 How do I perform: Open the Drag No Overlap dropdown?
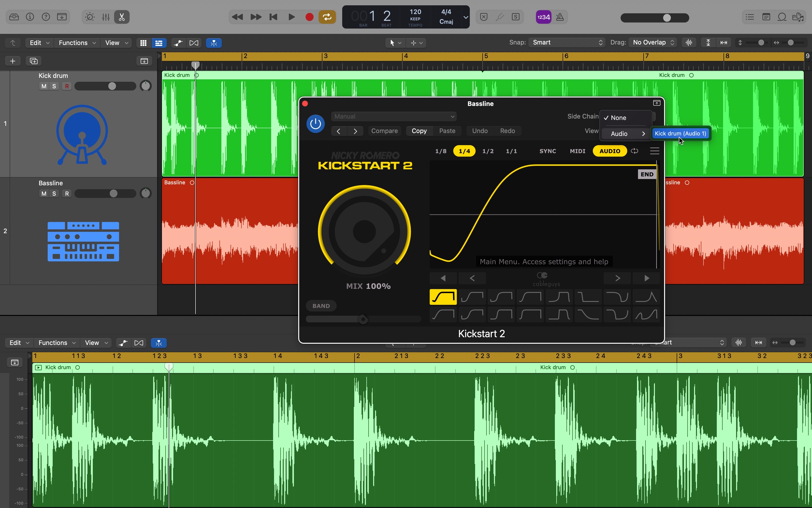pos(652,42)
